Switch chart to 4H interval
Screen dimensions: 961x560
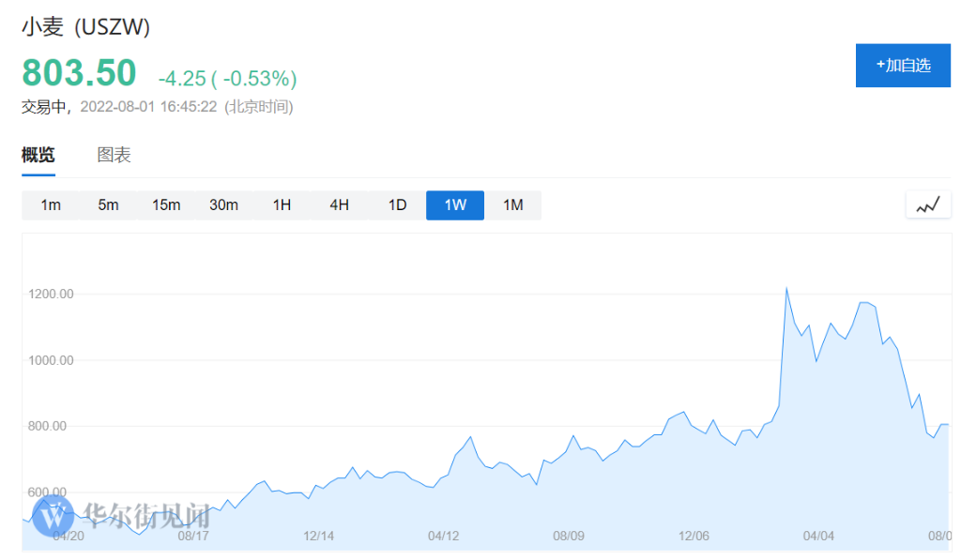tap(339, 204)
